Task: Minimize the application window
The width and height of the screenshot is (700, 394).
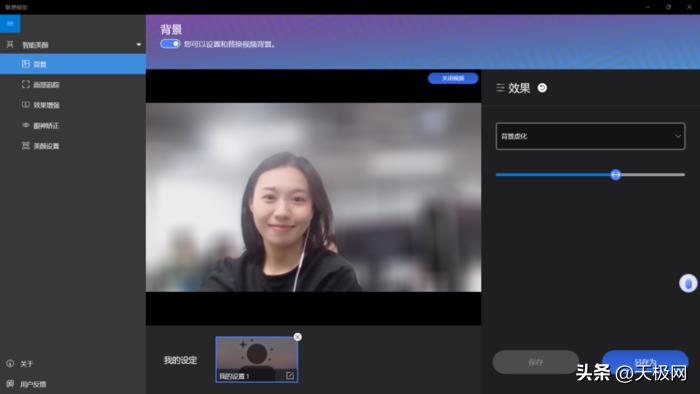Action: [648, 7]
